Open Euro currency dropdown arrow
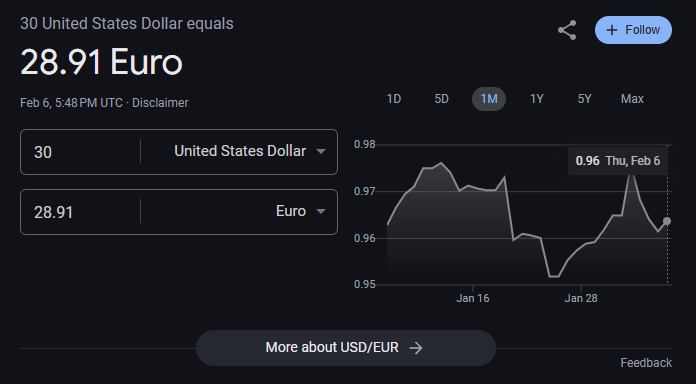Viewport: 696px width, 384px height. tap(320, 211)
